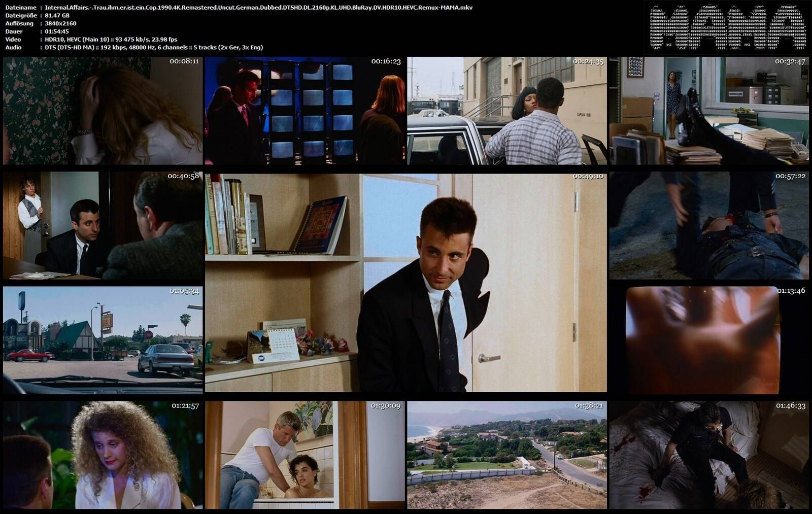Viewport: 812px width, 514px height.
Task: Click the 00:08:11 timestamp overlay
Action: coord(184,61)
